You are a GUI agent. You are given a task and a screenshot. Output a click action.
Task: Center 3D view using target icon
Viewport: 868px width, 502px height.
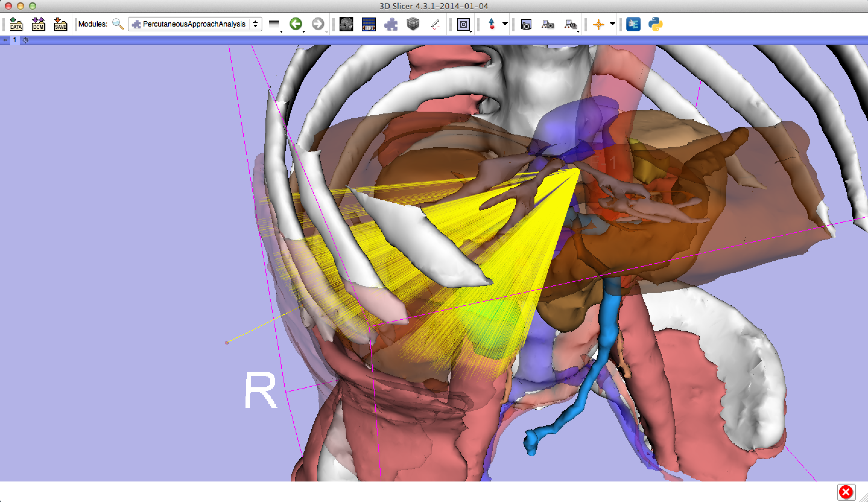pyautogui.click(x=26, y=40)
